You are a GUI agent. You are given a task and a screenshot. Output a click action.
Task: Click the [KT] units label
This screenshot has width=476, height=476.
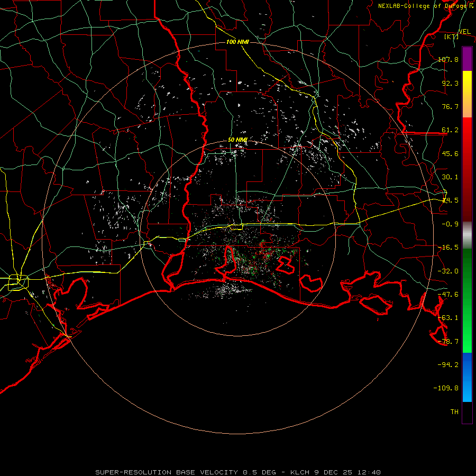pos(452,36)
